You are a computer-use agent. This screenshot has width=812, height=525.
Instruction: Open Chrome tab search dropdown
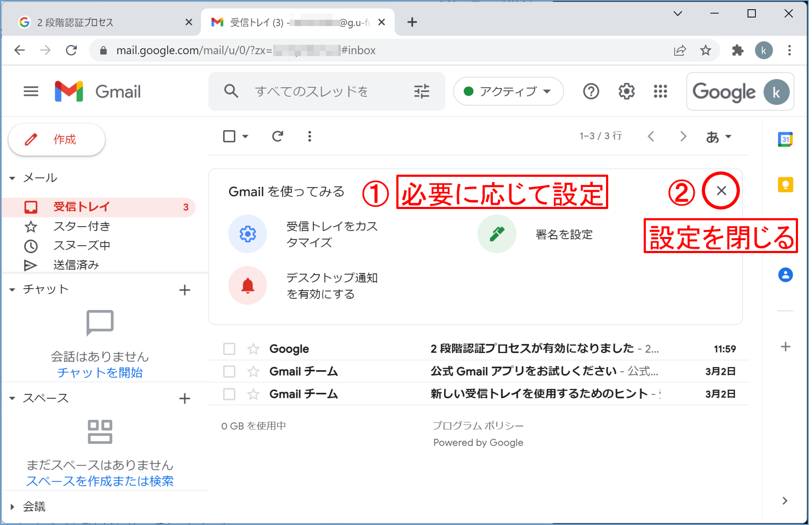(x=678, y=14)
